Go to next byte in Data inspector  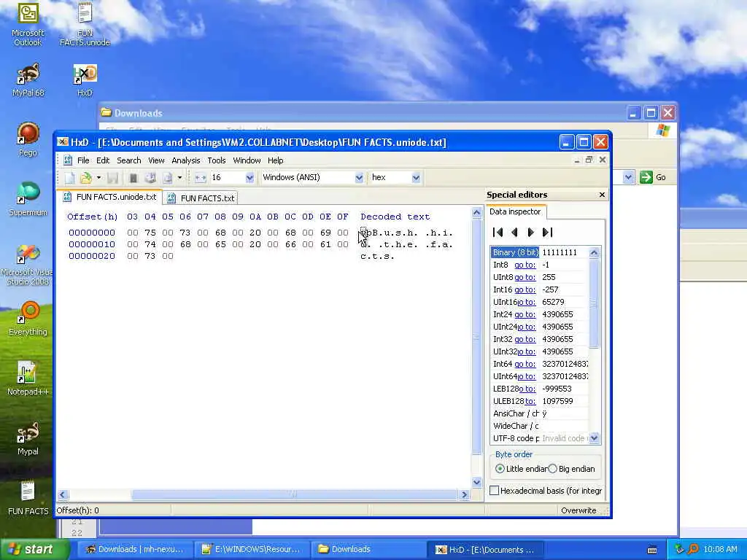tap(531, 233)
